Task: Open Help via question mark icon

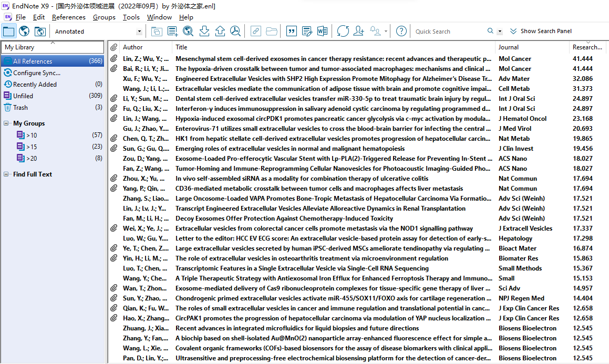Action: coord(401,31)
